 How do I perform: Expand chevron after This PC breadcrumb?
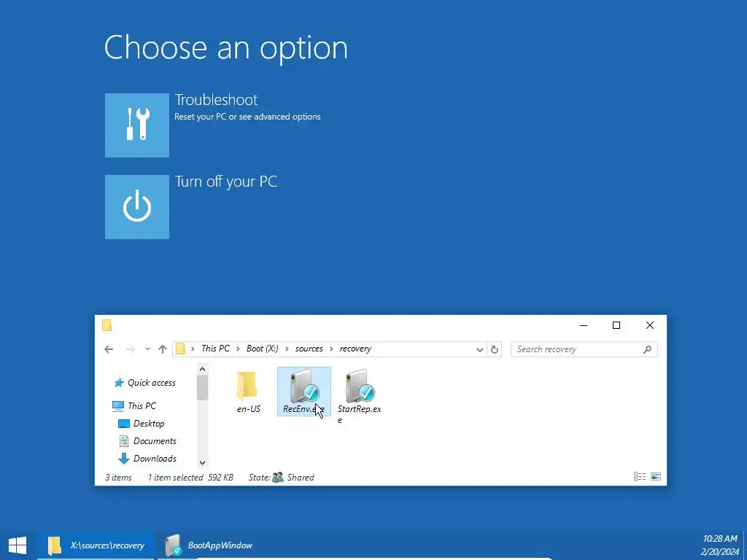coord(238,349)
